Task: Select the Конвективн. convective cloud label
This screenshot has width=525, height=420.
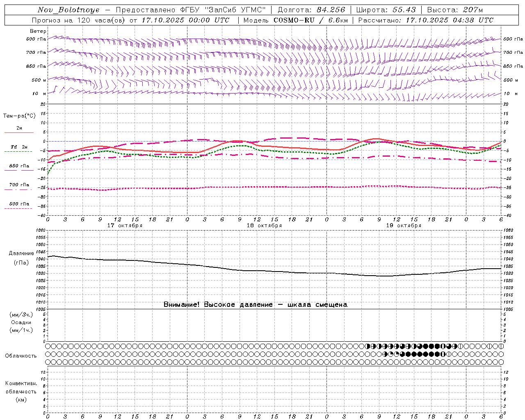Action: click(21, 383)
